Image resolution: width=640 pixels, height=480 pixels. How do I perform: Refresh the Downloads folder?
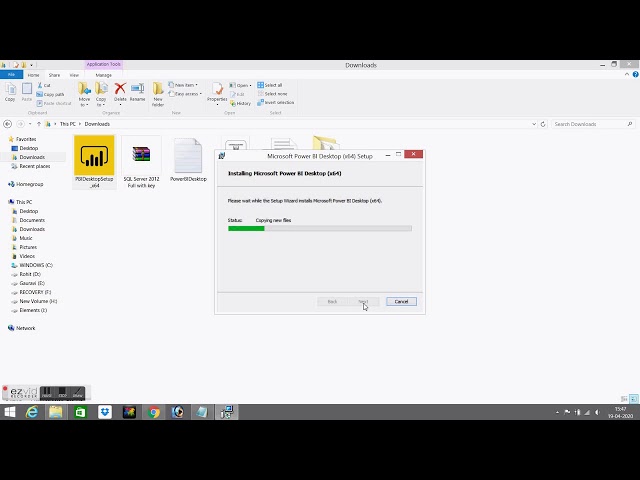coord(543,124)
